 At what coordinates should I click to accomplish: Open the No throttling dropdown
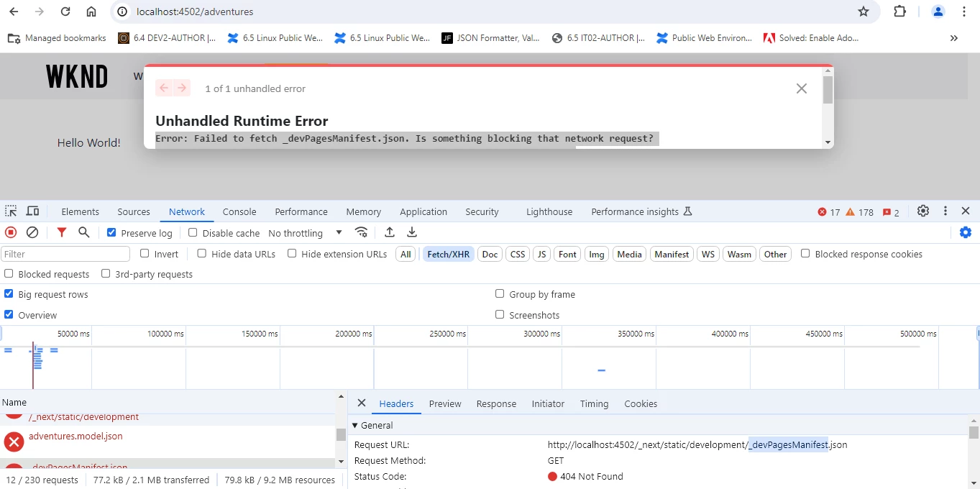(x=305, y=233)
